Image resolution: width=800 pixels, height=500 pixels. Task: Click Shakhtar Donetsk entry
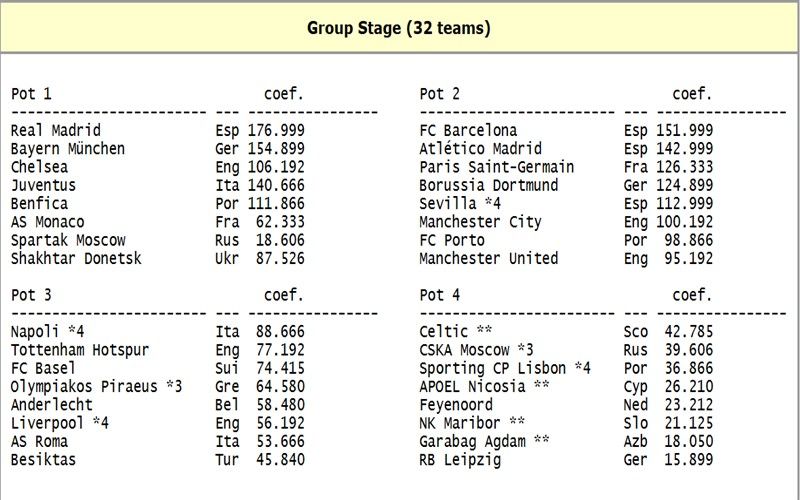[76, 259]
